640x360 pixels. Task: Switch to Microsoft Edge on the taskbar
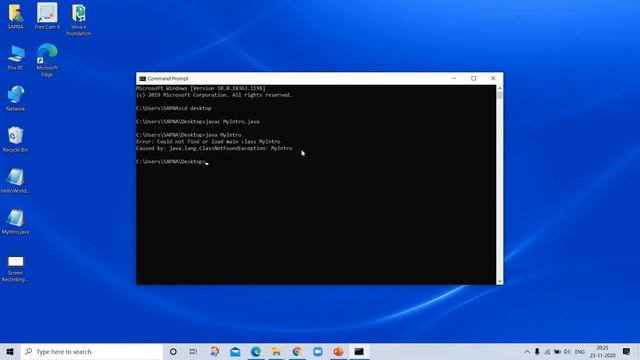coord(256,351)
